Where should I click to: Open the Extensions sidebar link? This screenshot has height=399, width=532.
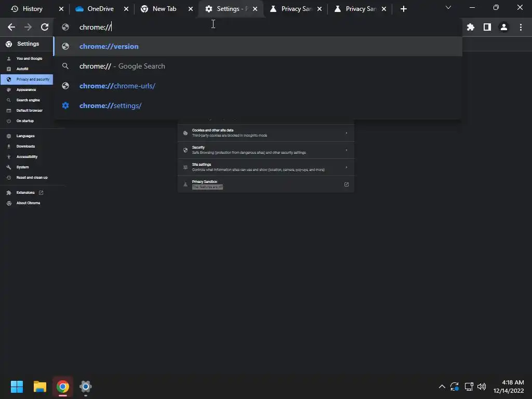tap(26, 193)
